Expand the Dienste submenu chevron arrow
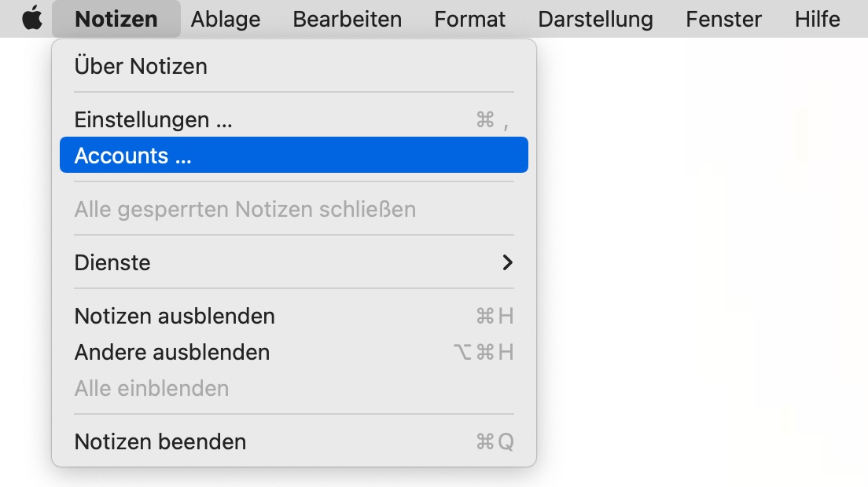 pyautogui.click(x=507, y=262)
